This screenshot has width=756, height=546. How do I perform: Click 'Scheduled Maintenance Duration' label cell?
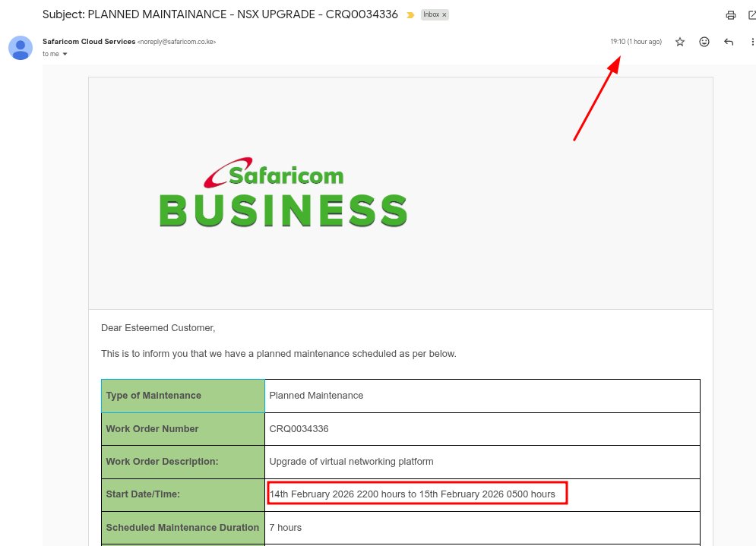pos(183,528)
